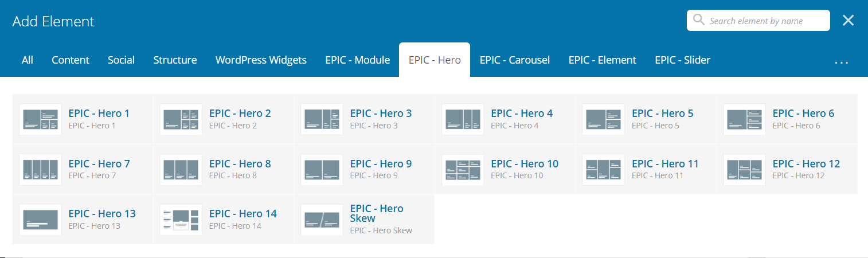868x258 pixels.
Task: Close the Add Element dialog
Action: [848, 21]
